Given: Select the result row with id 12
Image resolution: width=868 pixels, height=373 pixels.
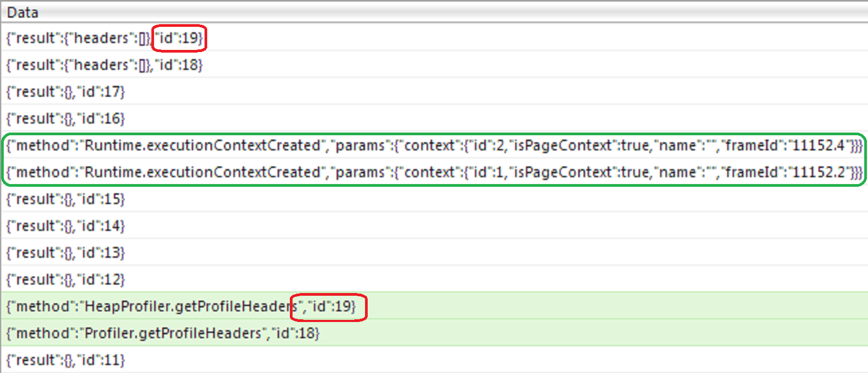Looking at the screenshot, I should pos(434,279).
